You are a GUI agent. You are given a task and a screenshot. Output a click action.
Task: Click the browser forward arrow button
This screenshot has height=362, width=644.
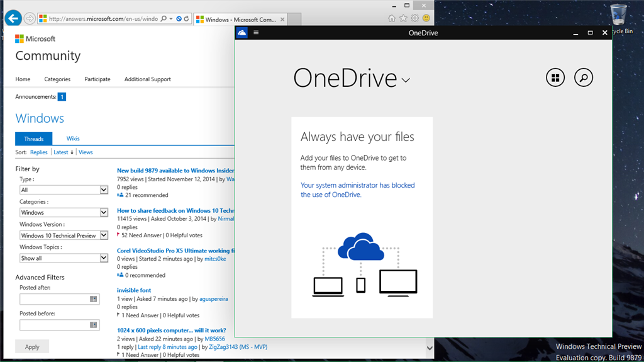click(x=30, y=18)
